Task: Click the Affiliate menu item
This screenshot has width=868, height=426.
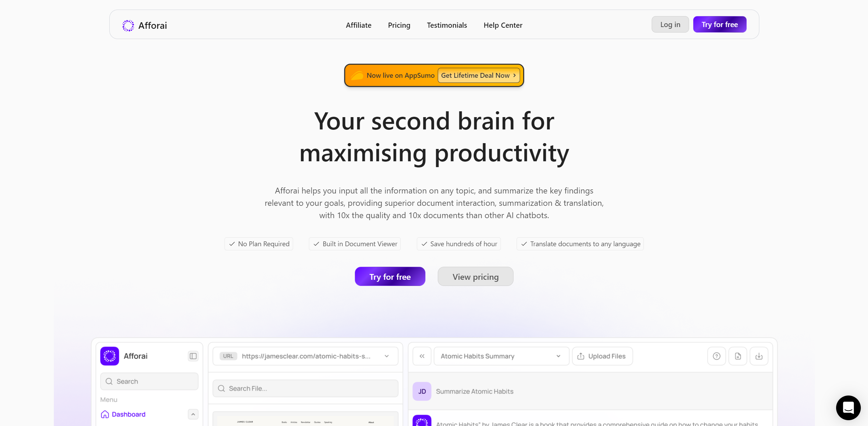Action: pos(359,24)
